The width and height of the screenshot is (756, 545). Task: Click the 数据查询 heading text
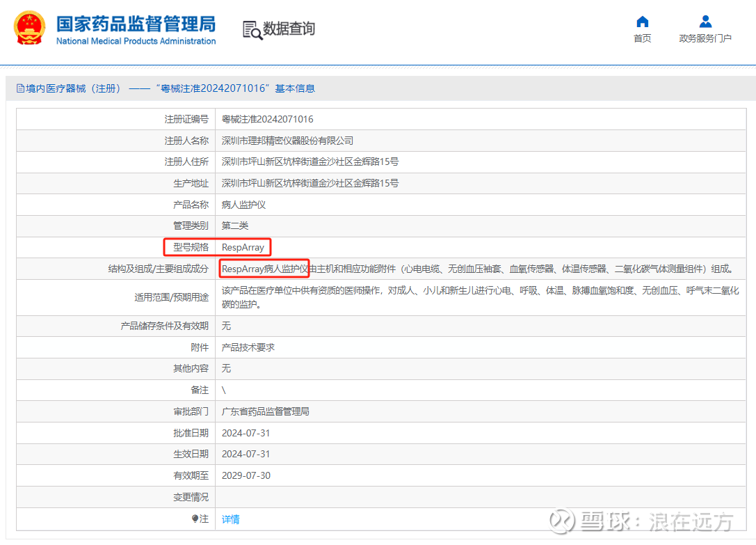click(x=289, y=29)
